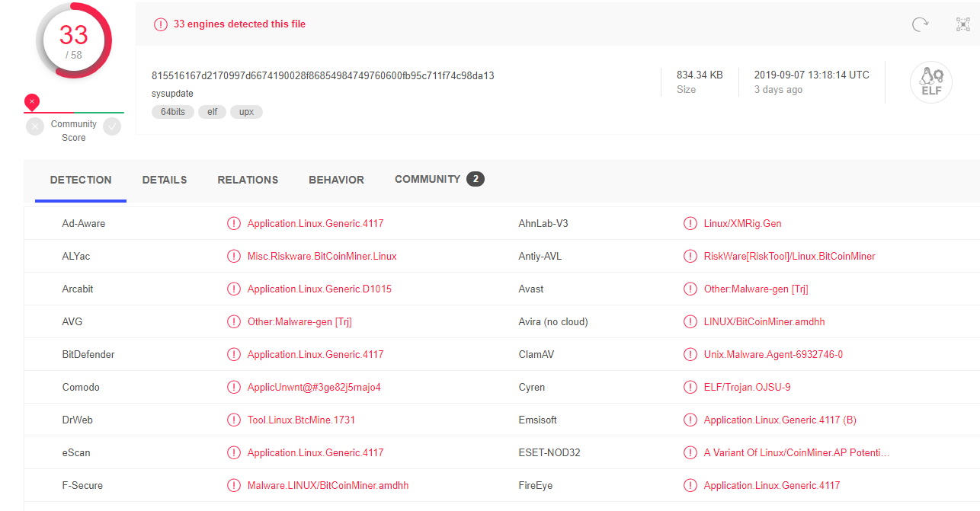The image size is (980, 511).
Task: Click 'A Variant Of Linux/CoinMiner.AP' result
Action: coord(796,453)
